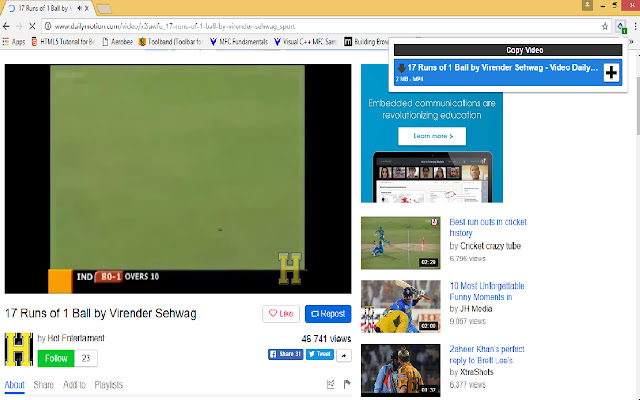
Task: Open a new tab
Action: [104, 9]
